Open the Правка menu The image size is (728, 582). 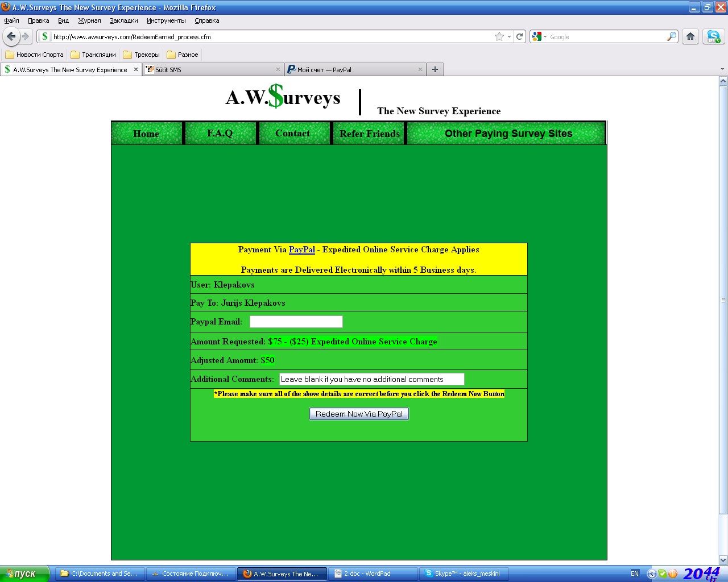click(x=39, y=20)
